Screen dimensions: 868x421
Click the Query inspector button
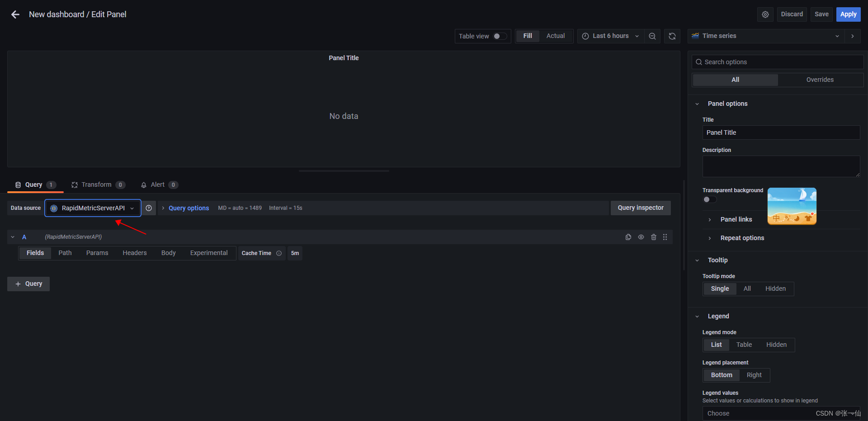click(x=640, y=208)
